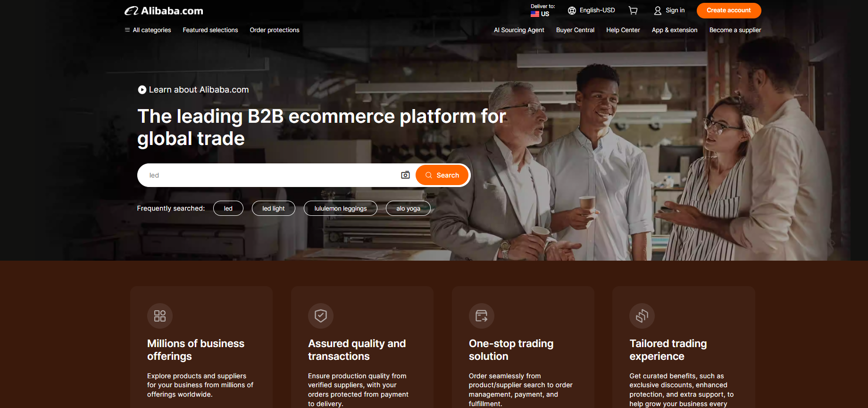Click the image search camera icon

[x=405, y=175]
